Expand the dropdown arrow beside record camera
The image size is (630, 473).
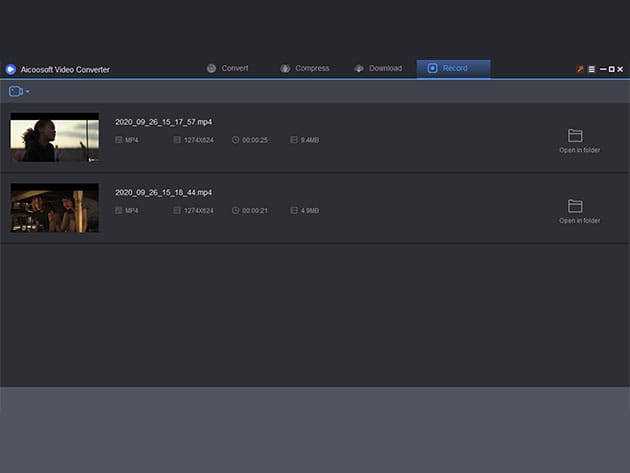[x=28, y=92]
